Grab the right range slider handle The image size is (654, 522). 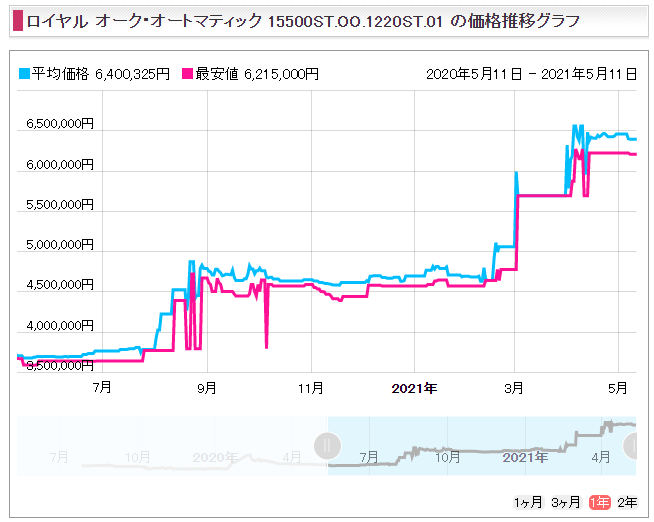click(631, 446)
